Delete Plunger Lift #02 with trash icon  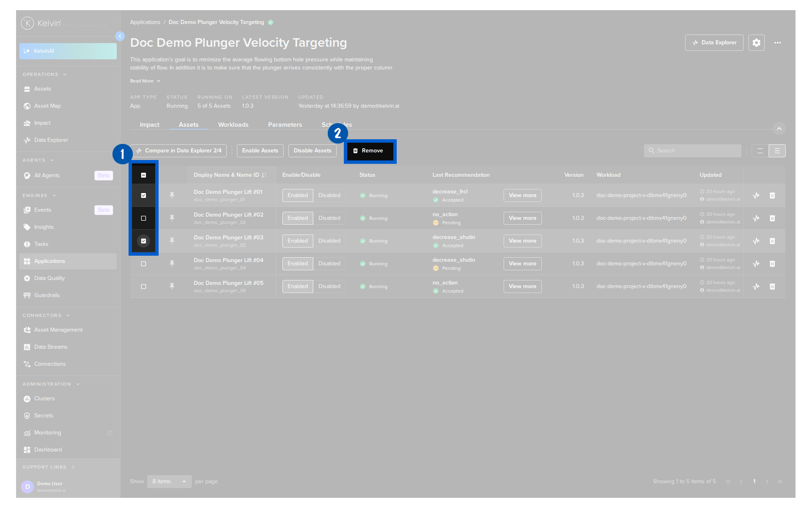click(772, 218)
